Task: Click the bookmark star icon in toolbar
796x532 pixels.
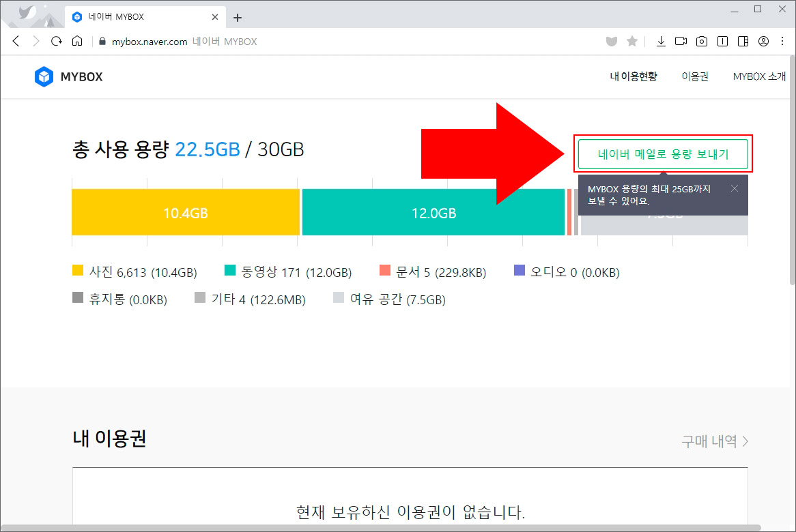Action: [x=631, y=41]
